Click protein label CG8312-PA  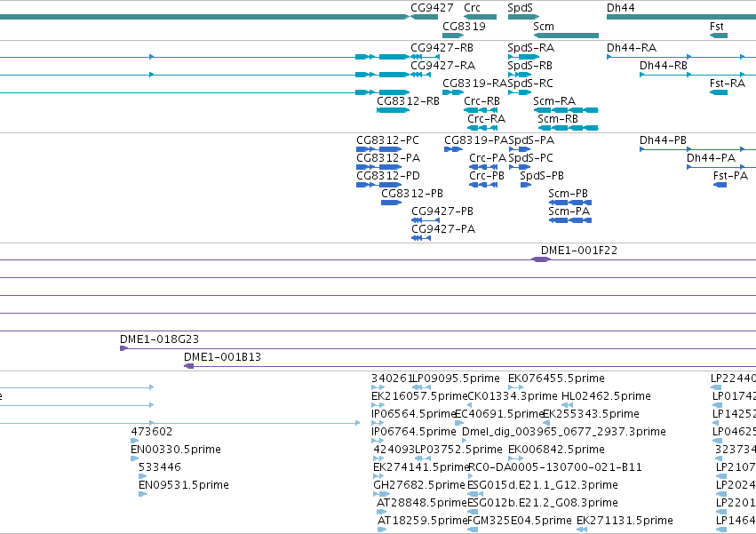388,158
